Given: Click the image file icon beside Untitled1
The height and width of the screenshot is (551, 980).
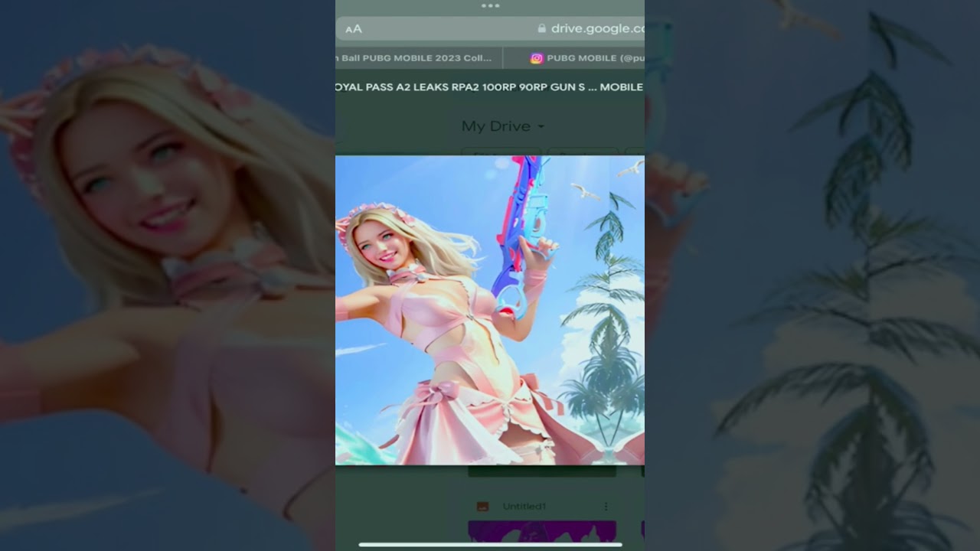Looking at the screenshot, I should (482, 507).
